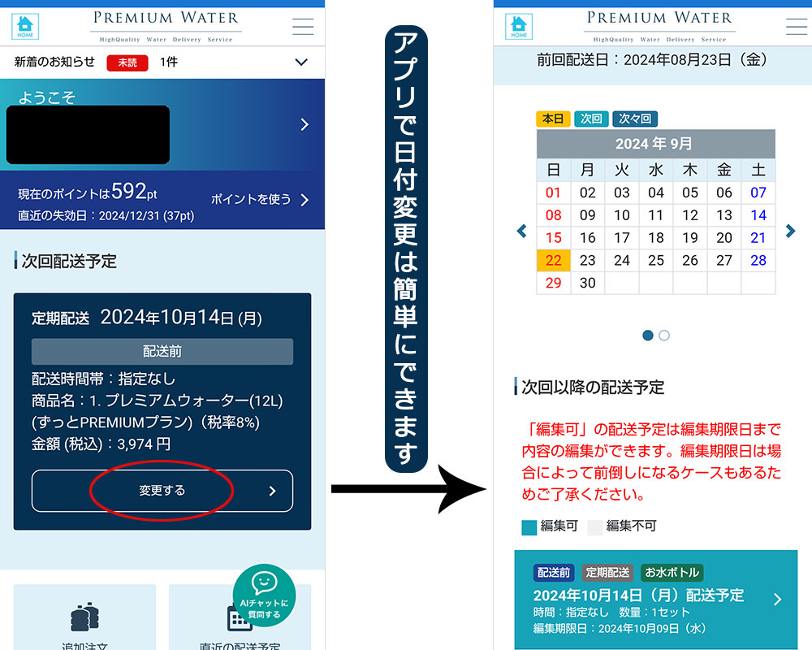Select Sunday date 01 on calendar
The width and height of the screenshot is (812, 650).
[x=554, y=193]
